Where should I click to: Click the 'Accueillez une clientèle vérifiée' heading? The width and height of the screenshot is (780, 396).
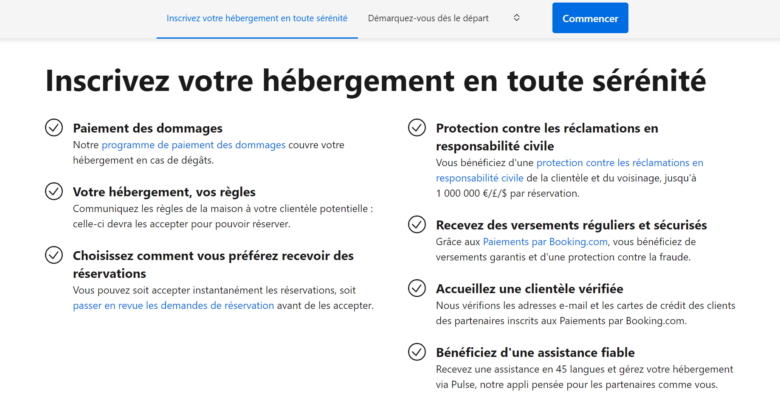[529, 289]
